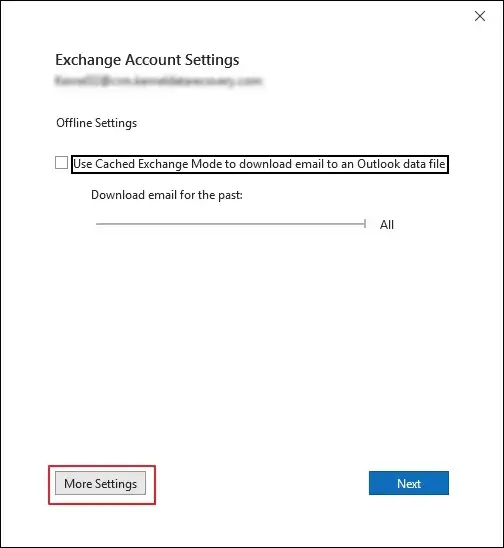Enable the Use Cached Exchange Mode checkbox
Image resolution: width=504 pixels, height=548 pixels.
62,163
